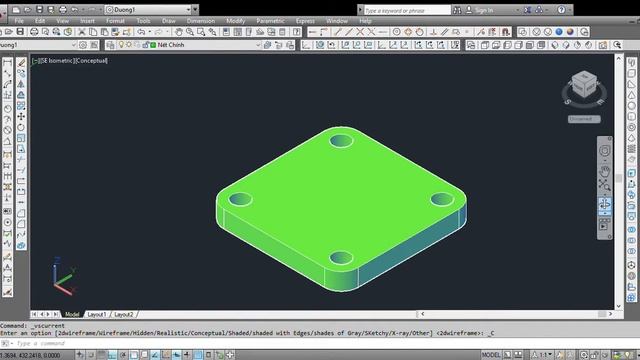Click Sign In
This screenshot has height=360, width=640.
click(x=484, y=10)
